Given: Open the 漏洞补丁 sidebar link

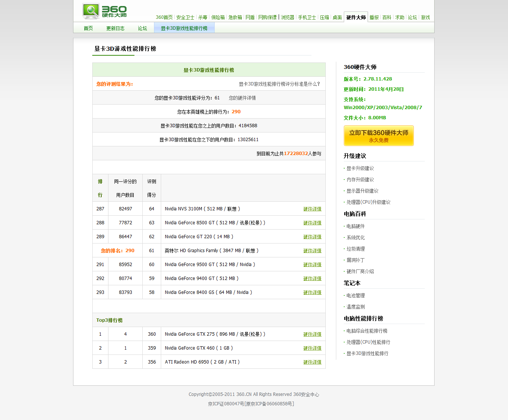Looking at the screenshot, I should click(x=355, y=260).
